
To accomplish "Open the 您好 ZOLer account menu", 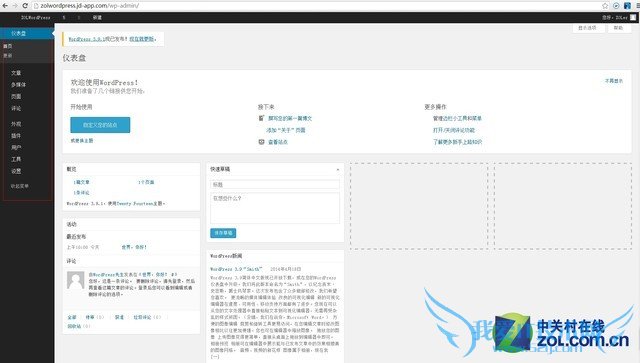I will coord(614,18).
